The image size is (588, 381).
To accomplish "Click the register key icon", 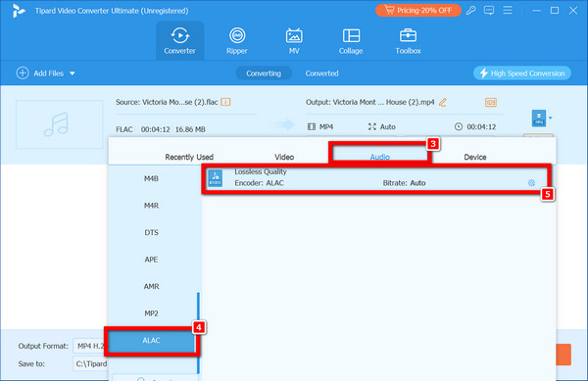I will [471, 11].
